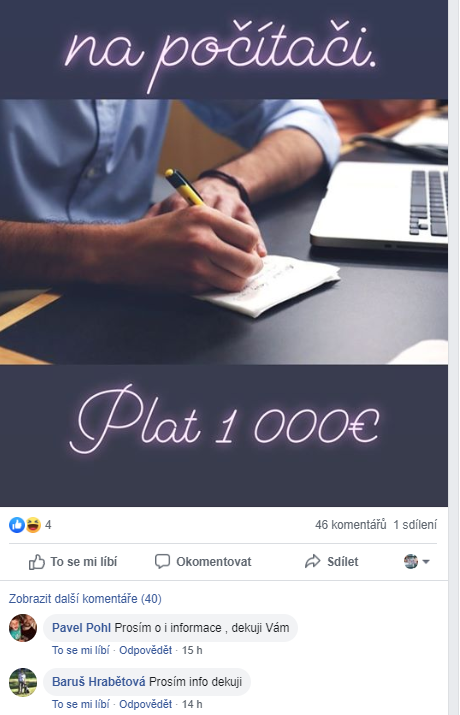Click the speech bubble Okomentovat icon

click(x=162, y=561)
